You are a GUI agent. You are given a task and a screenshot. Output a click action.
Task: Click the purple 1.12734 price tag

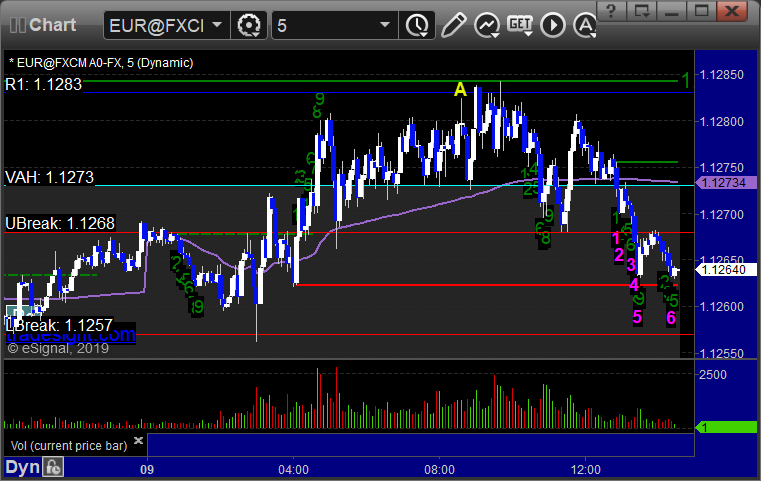tap(726, 182)
